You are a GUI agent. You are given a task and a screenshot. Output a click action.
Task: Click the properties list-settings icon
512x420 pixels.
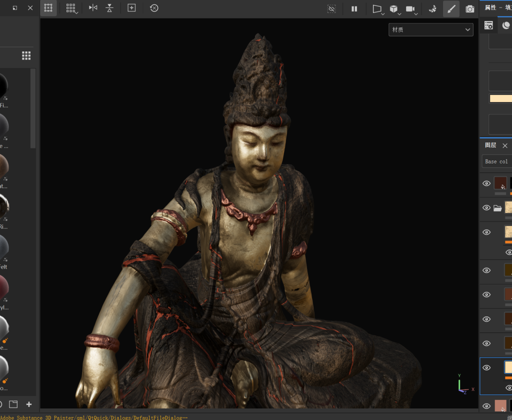point(488,25)
